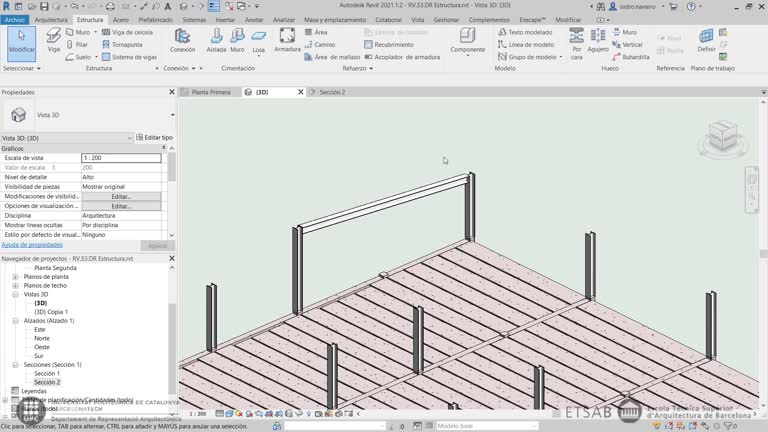This screenshot has width=768, height=432.
Task: Select the structural Losa tool
Action: point(259,40)
